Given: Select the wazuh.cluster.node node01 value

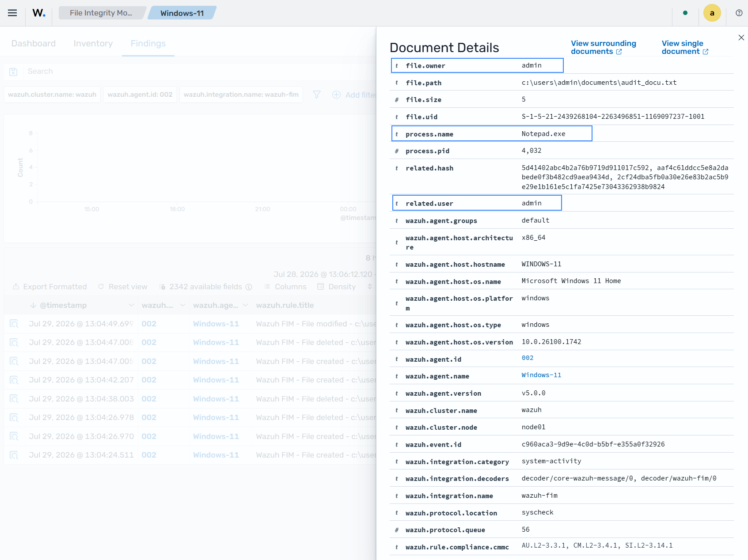Looking at the screenshot, I should coord(533,427).
